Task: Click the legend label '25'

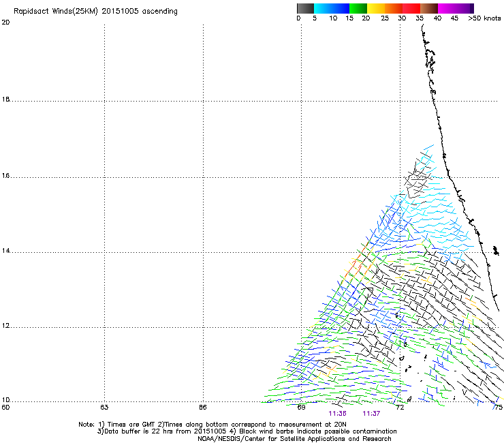Action: point(385,18)
